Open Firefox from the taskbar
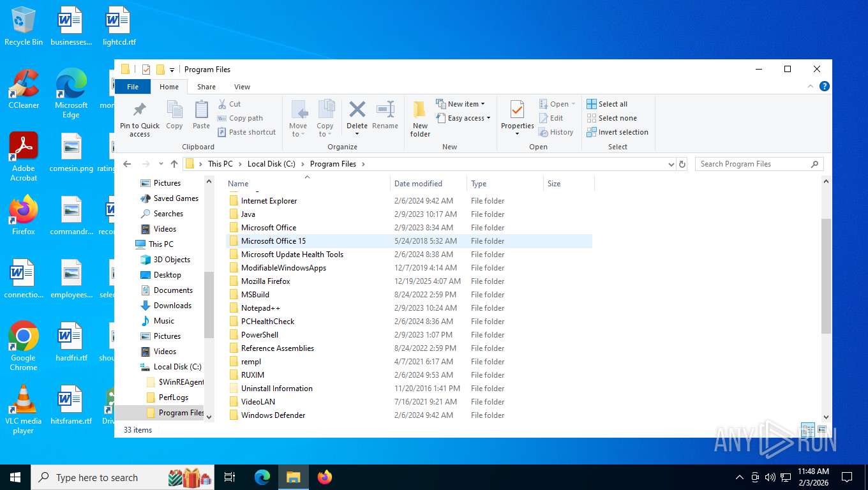Image resolution: width=868 pixels, height=490 pixels. click(x=325, y=477)
